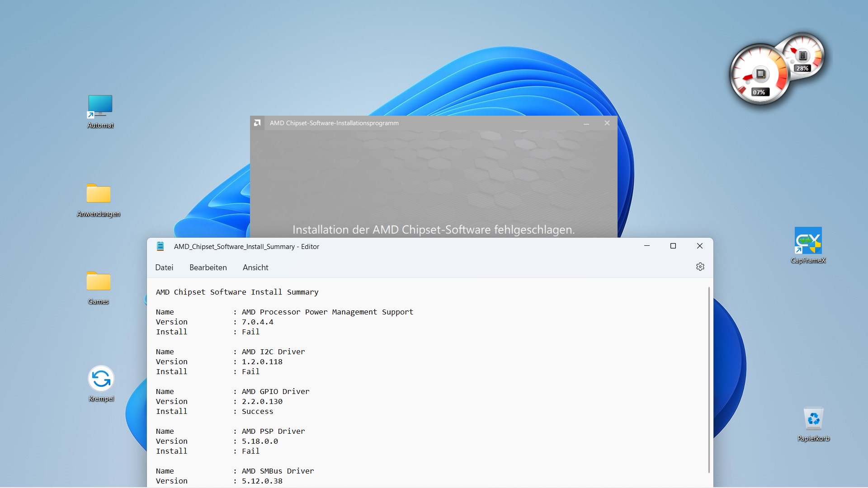Minimize the AMD Chipset installer window

586,123
